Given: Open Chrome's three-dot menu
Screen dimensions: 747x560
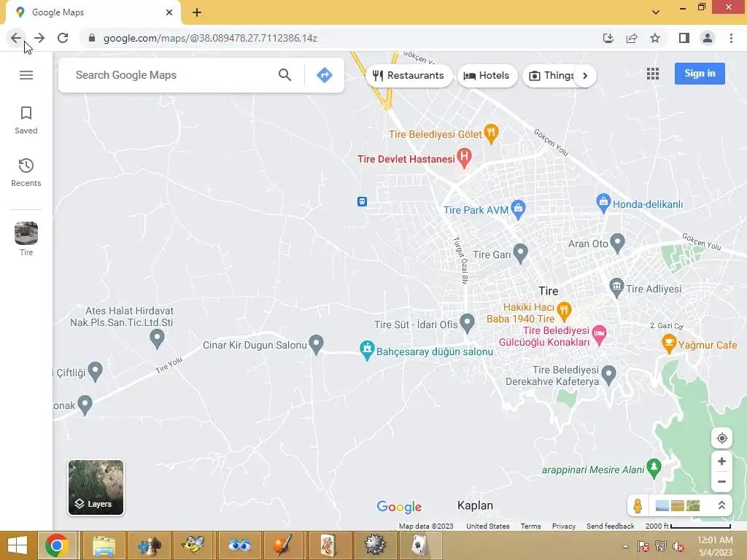Looking at the screenshot, I should tap(731, 38).
